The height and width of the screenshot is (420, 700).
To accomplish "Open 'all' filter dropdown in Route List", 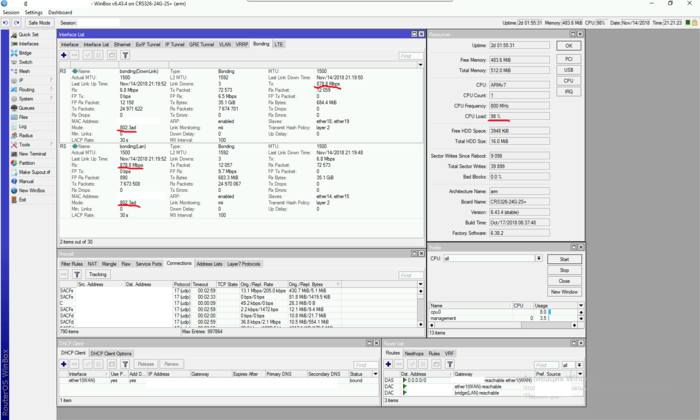I will click(x=579, y=365).
